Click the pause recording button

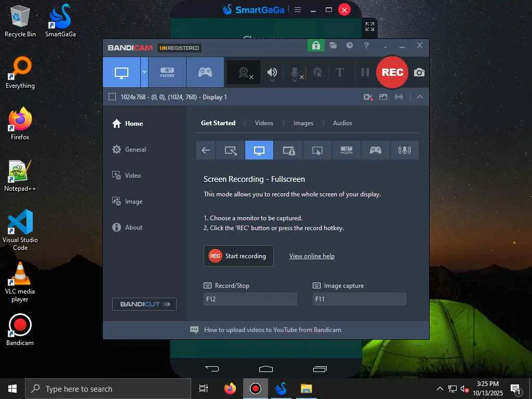click(365, 72)
